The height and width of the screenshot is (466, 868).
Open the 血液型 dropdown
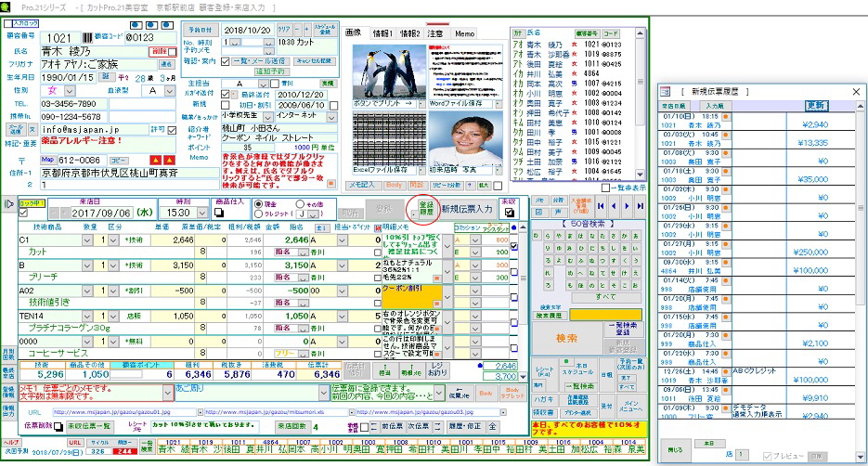click(169, 91)
